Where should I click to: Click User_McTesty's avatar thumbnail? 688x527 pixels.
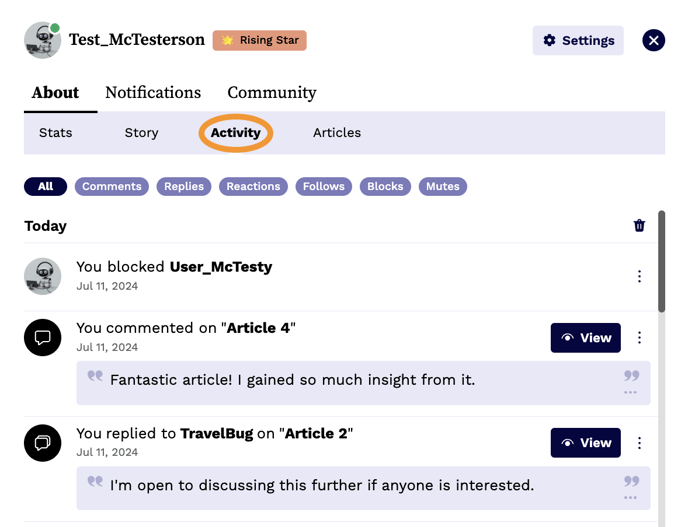(43, 276)
